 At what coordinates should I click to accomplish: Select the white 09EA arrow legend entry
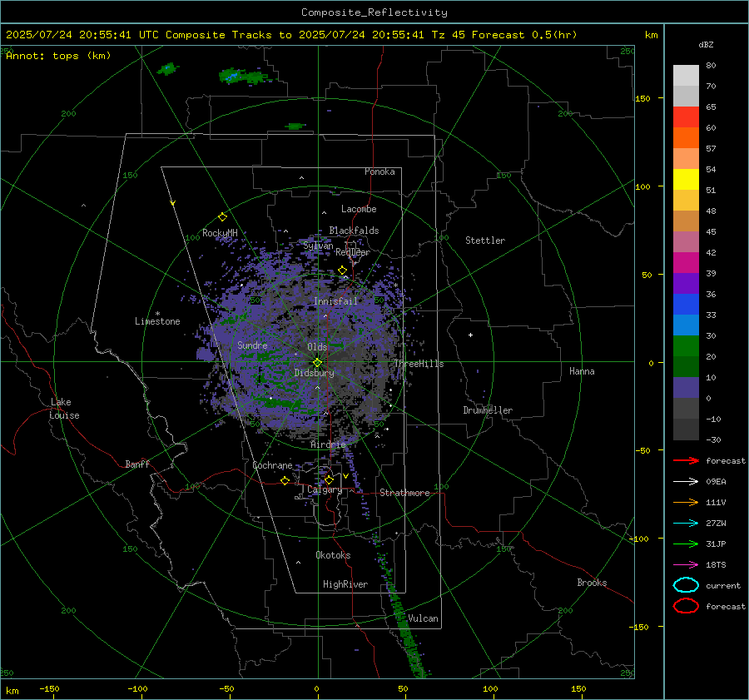(x=686, y=481)
